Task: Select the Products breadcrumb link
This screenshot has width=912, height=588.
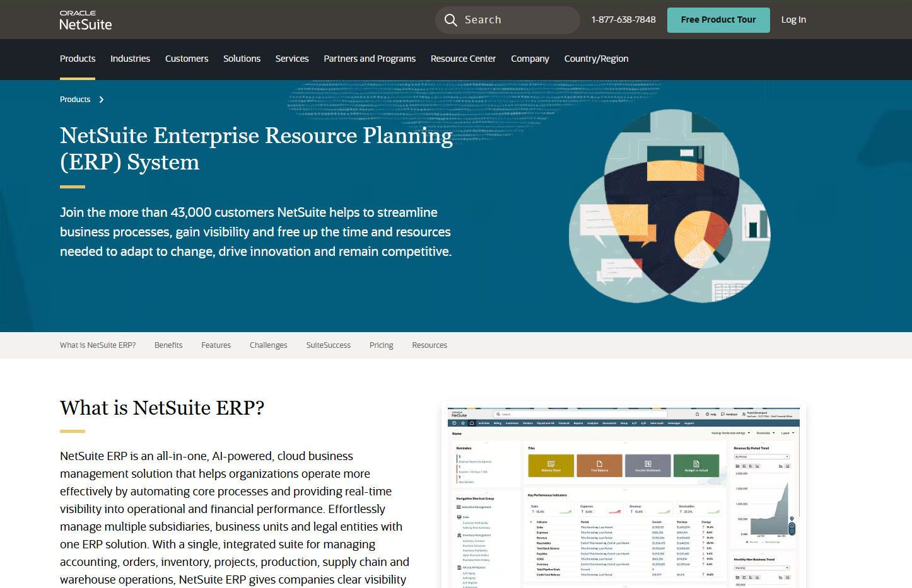Action: click(x=75, y=100)
